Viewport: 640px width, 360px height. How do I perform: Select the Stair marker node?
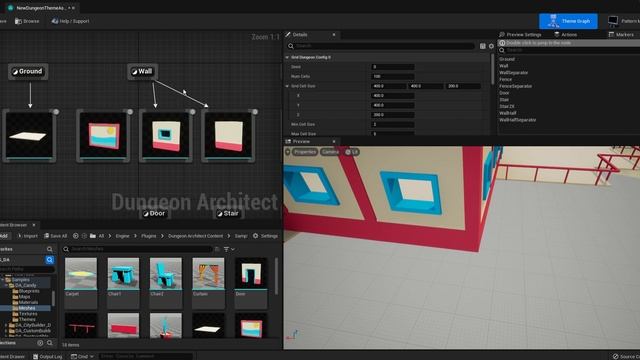227,213
